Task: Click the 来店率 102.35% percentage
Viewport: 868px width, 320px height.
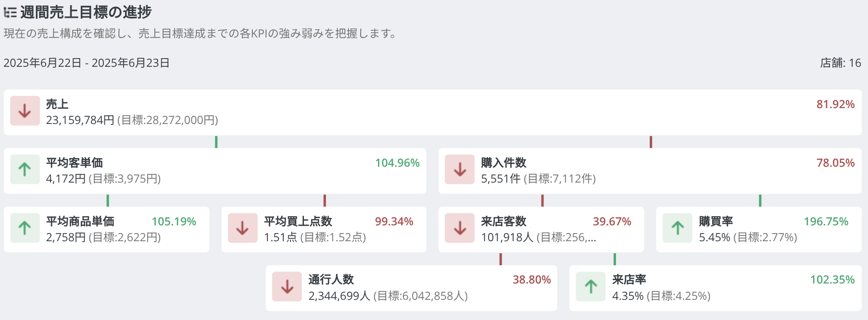Action: [832, 280]
